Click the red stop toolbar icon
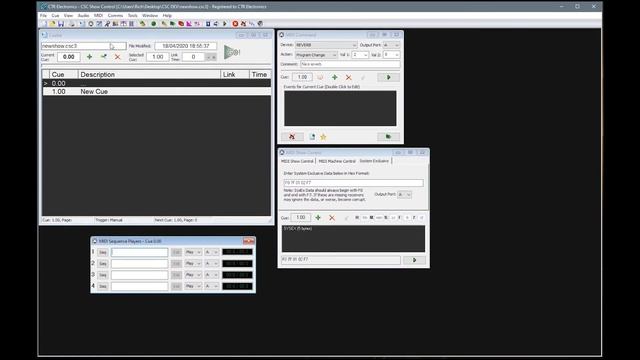Image resolution: width=640 pixels, height=360 pixels. tap(235, 24)
